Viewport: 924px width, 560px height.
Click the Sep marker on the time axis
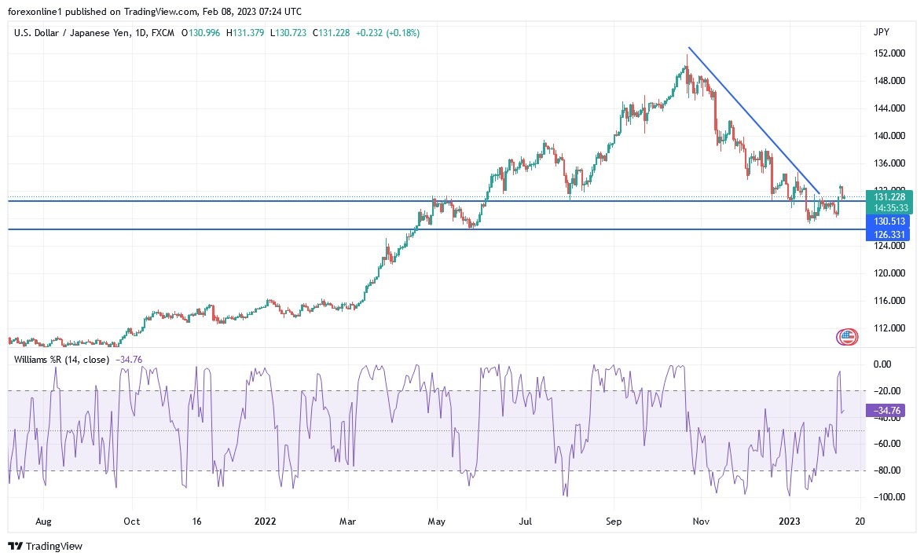tap(614, 522)
